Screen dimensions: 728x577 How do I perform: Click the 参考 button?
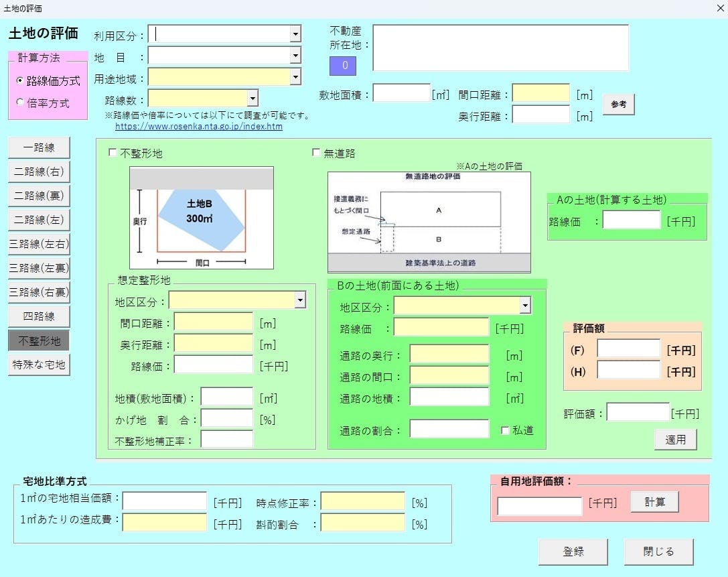tap(618, 105)
